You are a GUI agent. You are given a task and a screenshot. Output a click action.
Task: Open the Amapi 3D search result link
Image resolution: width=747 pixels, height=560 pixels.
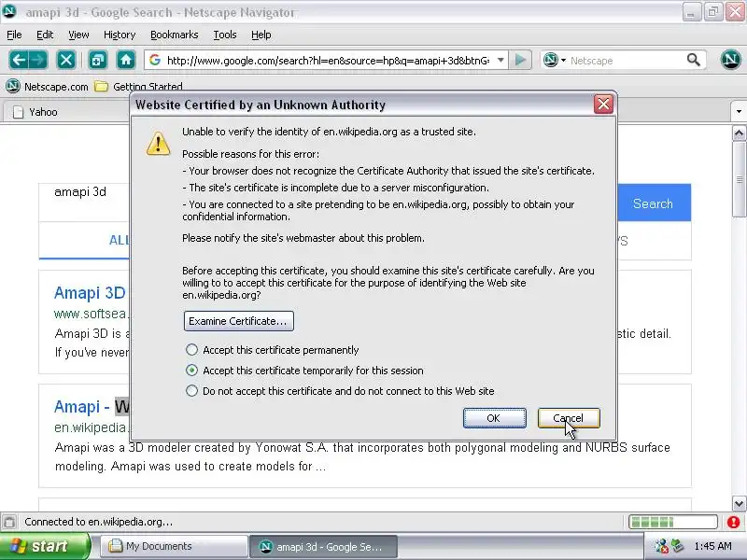click(90, 292)
